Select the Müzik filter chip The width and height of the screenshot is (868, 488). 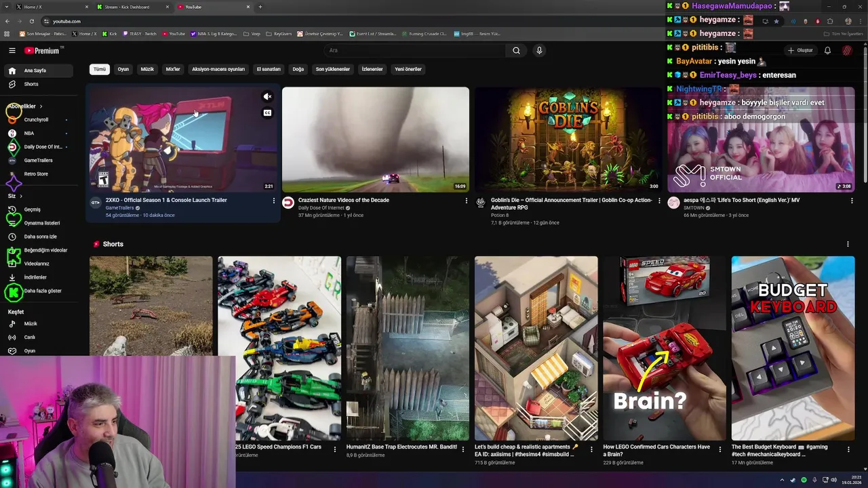147,69
